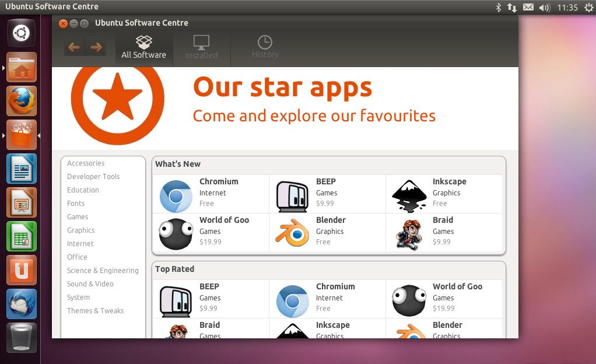Open the Chromium icon in What's New
The height and width of the screenshot is (364, 596).
click(176, 196)
